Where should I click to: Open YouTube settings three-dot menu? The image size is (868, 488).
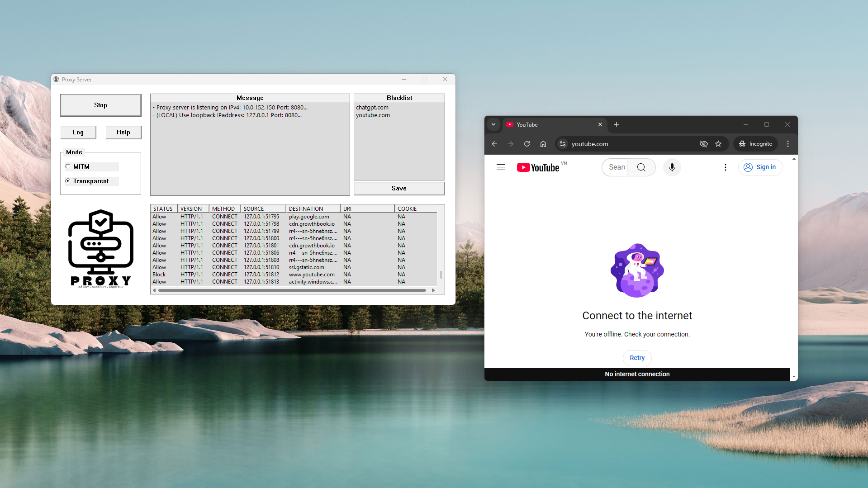click(x=726, y=167)
